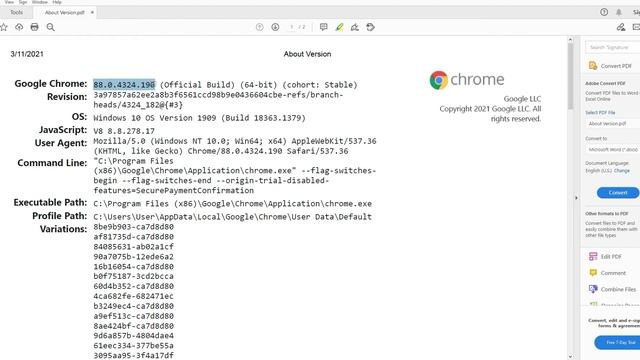The height and width of the screenshot is (360, 640).
Task: Click variation 61eec334-377be55a
Action: [133, 346]
